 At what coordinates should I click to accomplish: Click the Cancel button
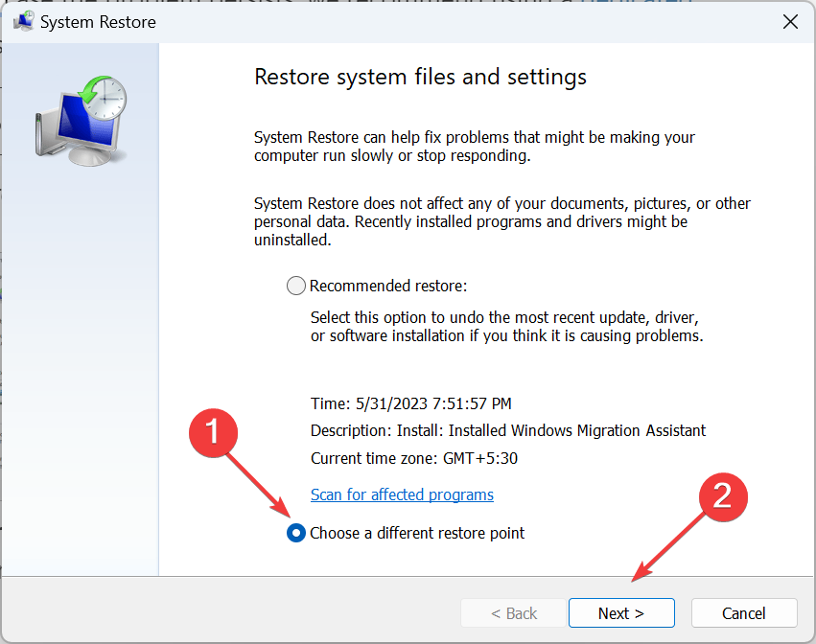click(744, 612)
